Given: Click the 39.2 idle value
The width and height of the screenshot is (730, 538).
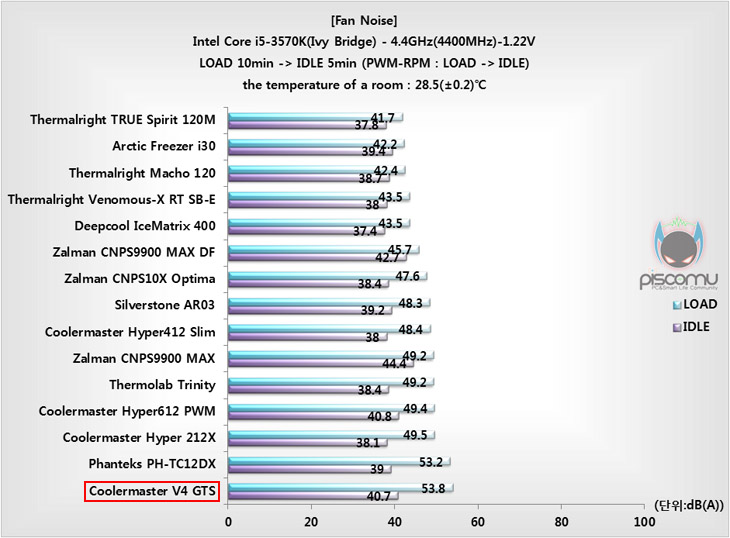Looking at the screenshot, I should [x=372, y=310].
